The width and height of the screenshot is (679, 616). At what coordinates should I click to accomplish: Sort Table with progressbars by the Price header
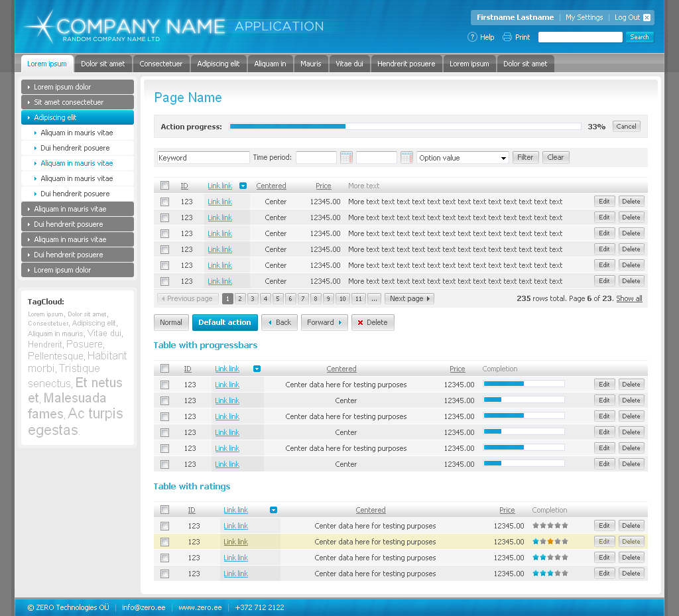click(x=458, y=369)
